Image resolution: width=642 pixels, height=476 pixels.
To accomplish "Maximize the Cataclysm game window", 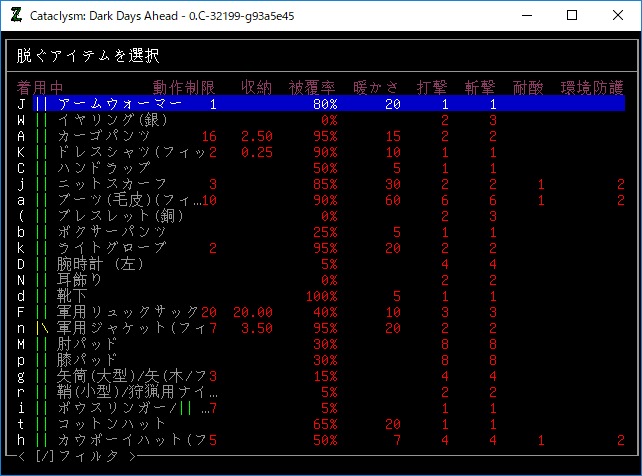I will (571, 15).
